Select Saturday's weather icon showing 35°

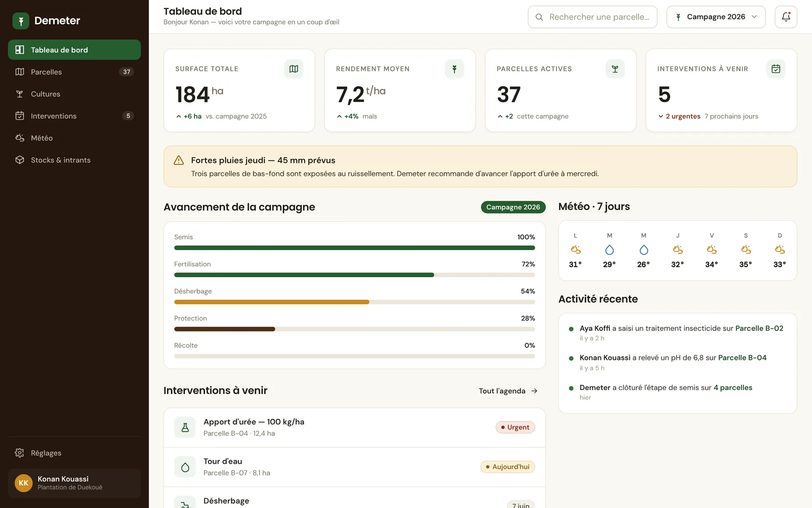(x=746, y=250)
